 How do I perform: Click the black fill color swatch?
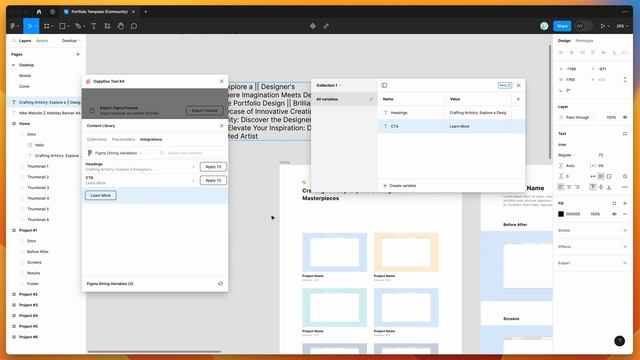pyautogui.click(x=561, y=214)
